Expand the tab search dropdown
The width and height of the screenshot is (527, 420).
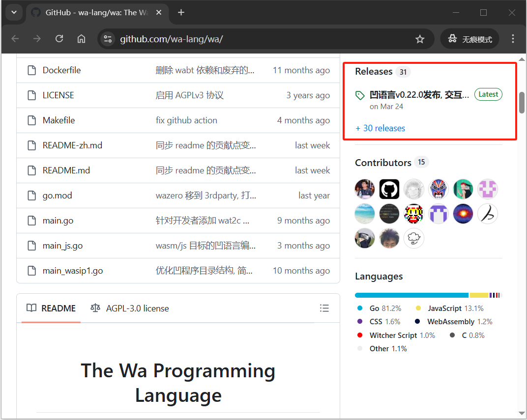(x=14, y=12)
